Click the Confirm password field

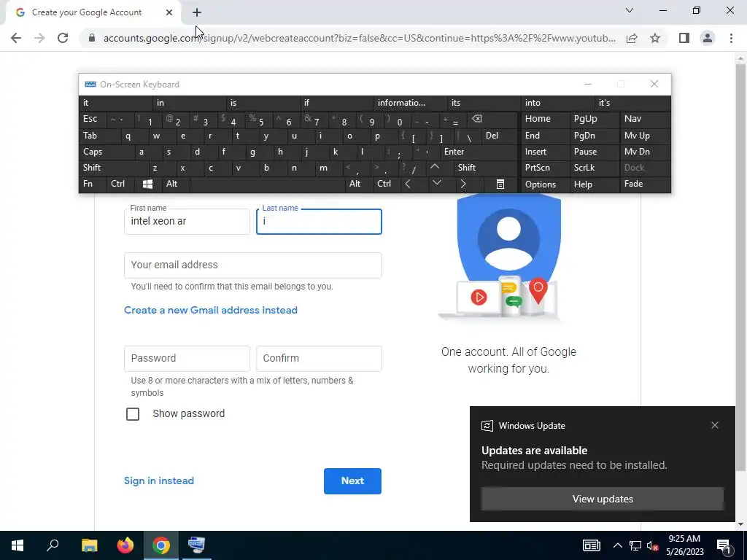tap(319, 359)
